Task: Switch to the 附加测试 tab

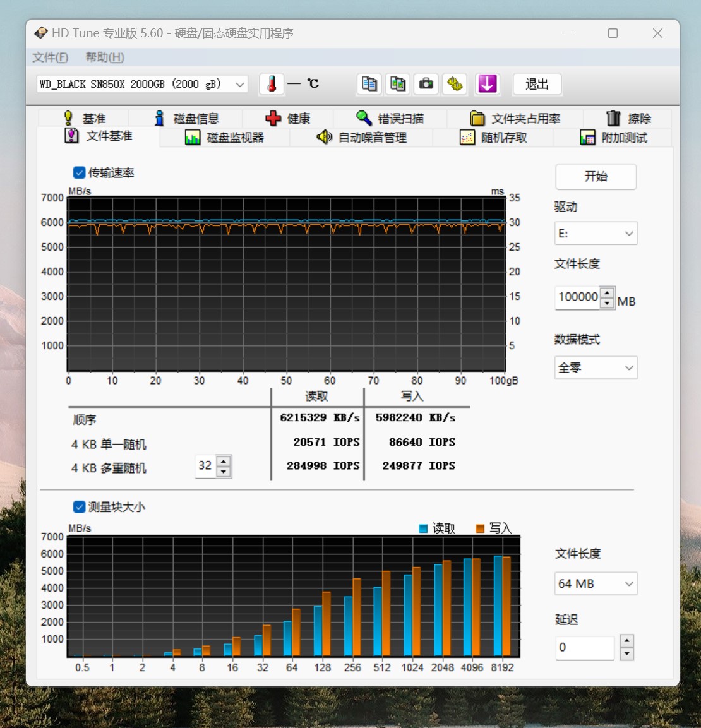Action: 613,138
